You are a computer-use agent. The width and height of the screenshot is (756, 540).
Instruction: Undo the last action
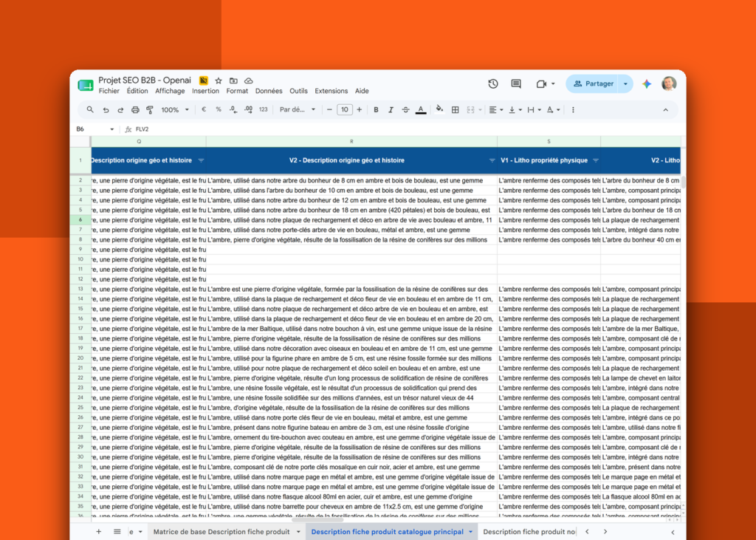(106, 110)
